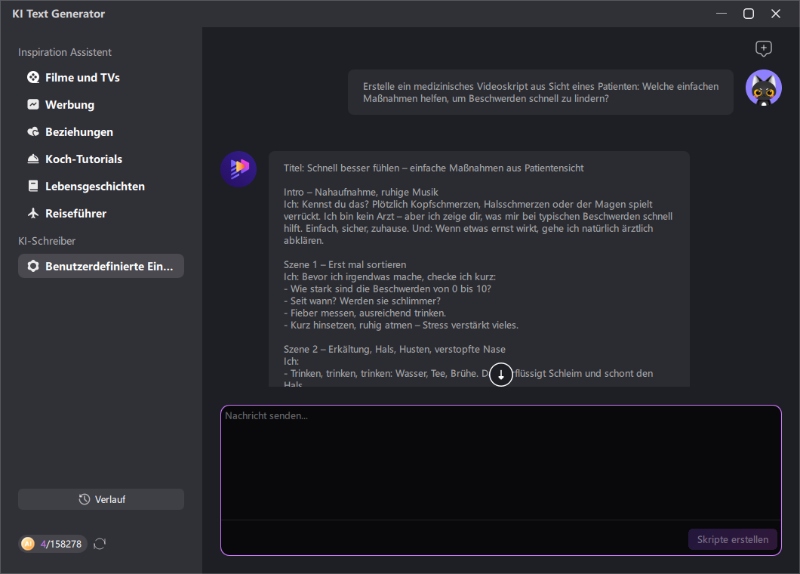800x574 pixels.
Task: Click the book icon beside Lebensgeschichten
Action: click(33, 186)
